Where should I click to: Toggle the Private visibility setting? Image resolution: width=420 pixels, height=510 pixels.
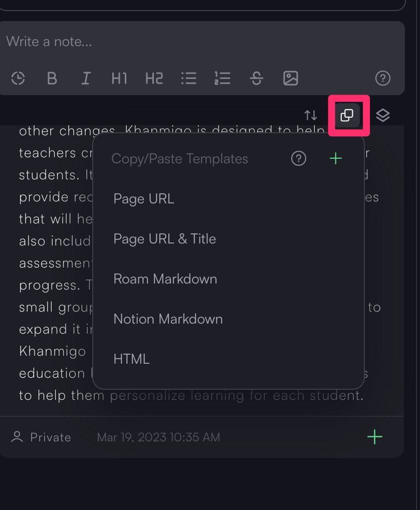41,437
